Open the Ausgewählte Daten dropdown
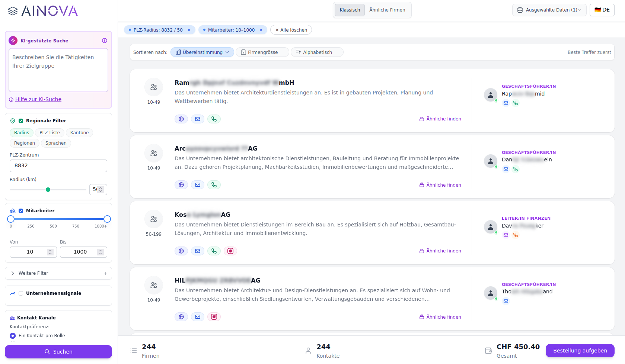This screenshot has height=364, width=625. (x=549, y=10)
